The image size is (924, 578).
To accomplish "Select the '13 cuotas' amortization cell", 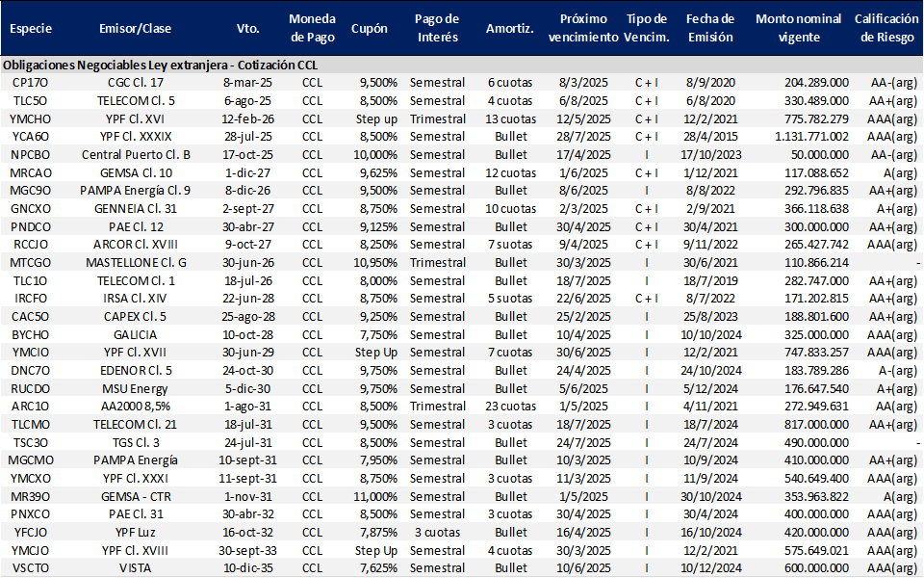I will 510,119.
